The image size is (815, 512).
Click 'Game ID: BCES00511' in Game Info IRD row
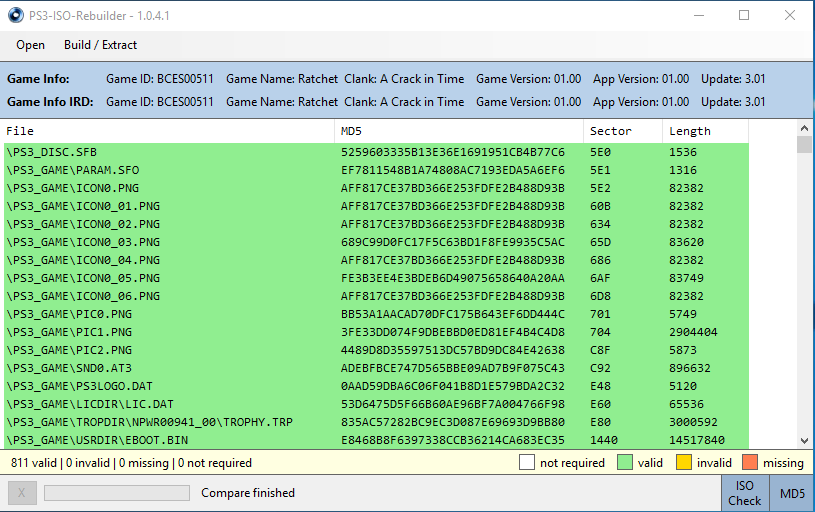click(160, 102)
